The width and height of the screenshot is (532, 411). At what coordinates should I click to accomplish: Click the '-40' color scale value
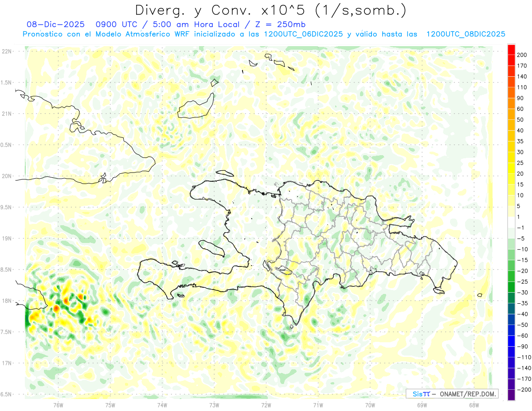522,314
